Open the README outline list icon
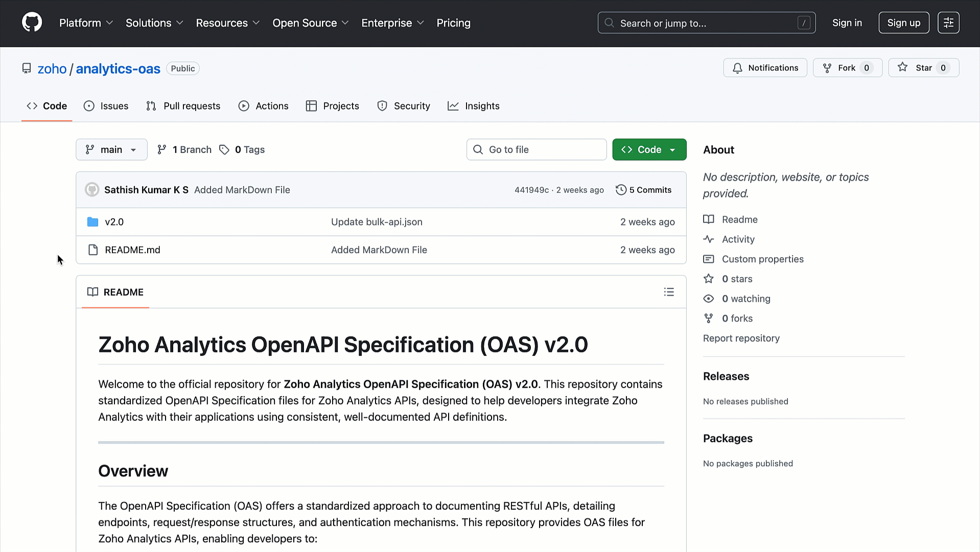The height and width of the screenshot is (552, 980). [x=669, y=292]
